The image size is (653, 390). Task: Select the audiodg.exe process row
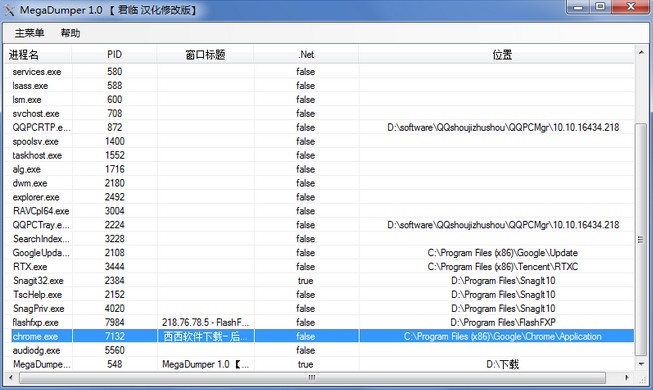[x=319, y=350]
